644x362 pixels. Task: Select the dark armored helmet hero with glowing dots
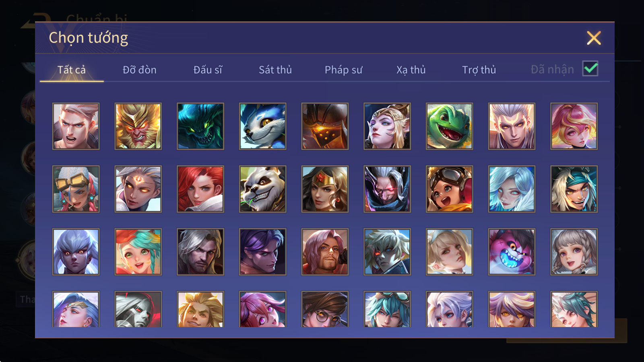click(325, 126)
